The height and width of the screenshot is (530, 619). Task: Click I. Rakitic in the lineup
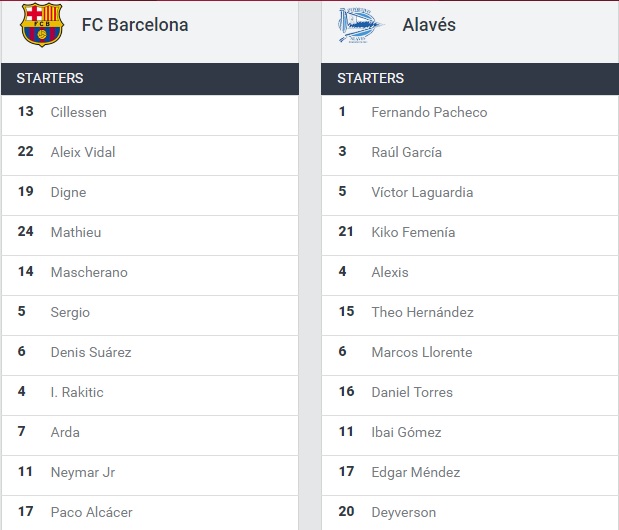click(x=77, y=392)
